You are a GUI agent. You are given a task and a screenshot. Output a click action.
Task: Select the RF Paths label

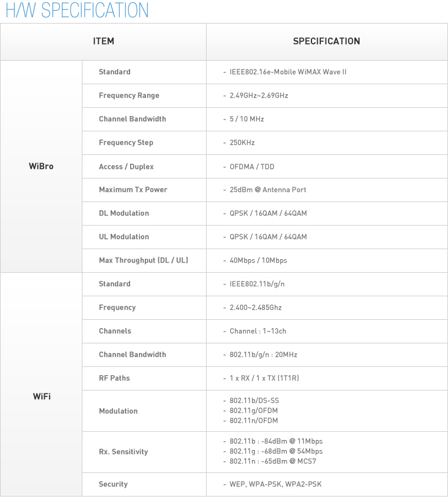click(114, 378)
